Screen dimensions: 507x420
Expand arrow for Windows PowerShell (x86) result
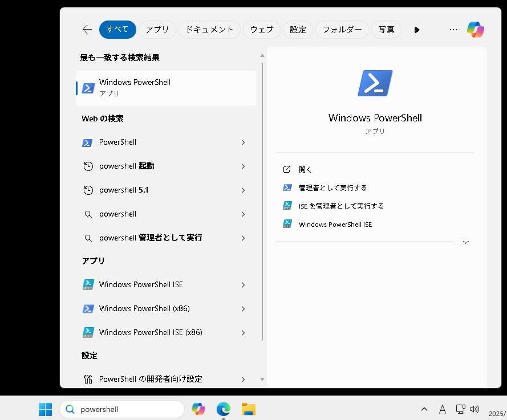tap(243, 309)
